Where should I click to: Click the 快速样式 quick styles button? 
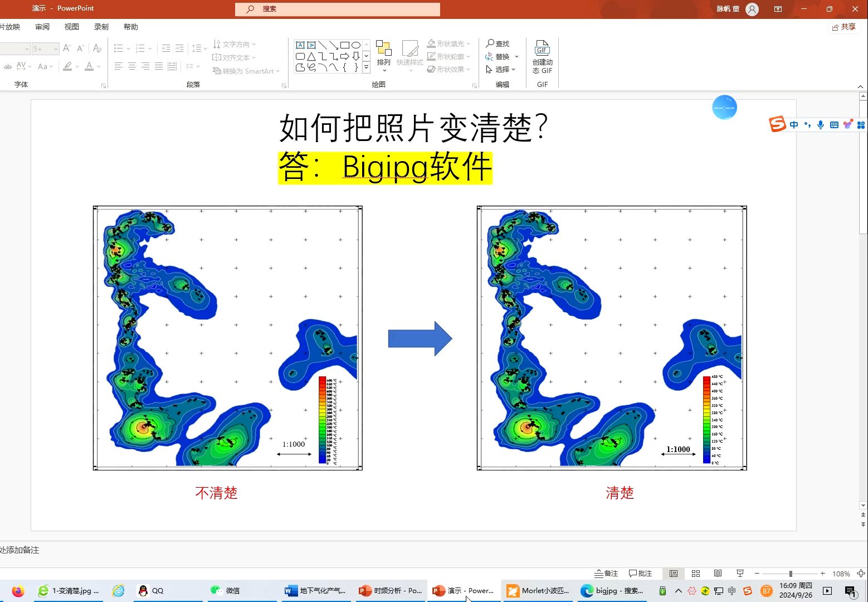(410, 56)
